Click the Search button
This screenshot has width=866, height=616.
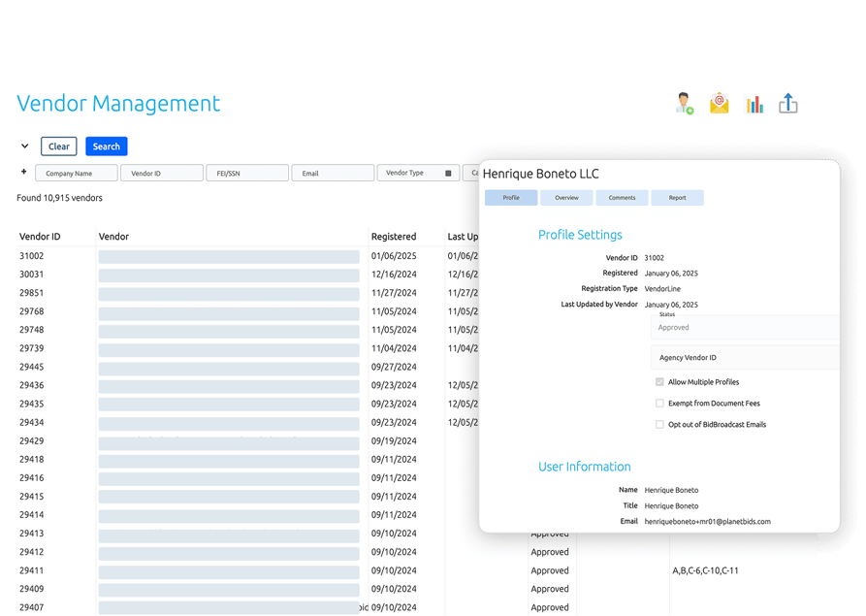(107, 146)
